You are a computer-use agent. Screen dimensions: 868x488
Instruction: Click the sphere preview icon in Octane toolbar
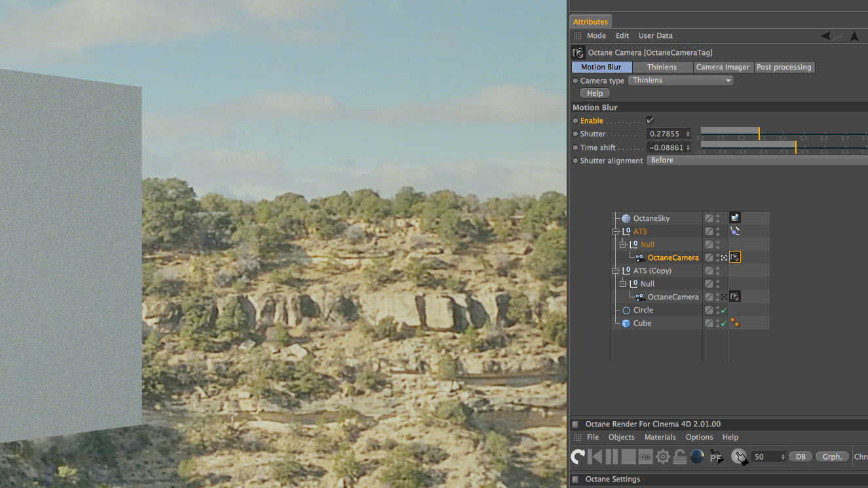point(697,457)
